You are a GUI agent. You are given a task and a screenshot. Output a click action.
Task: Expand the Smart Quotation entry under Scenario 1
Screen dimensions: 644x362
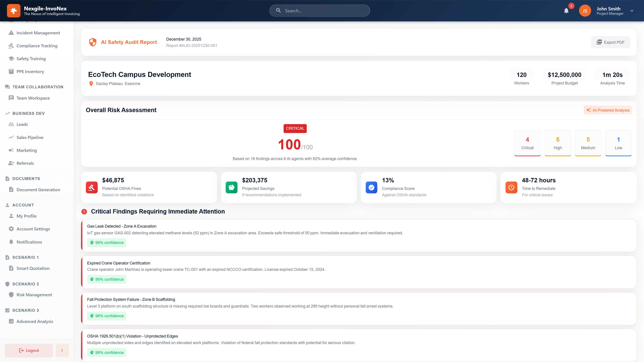coord(33,268)
